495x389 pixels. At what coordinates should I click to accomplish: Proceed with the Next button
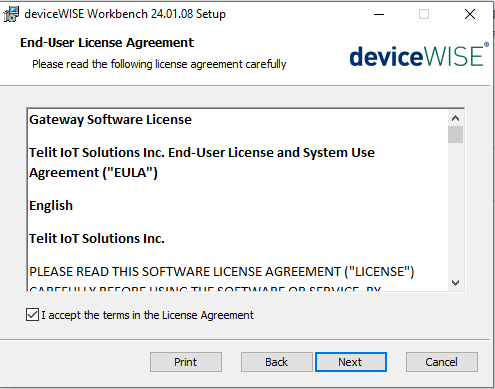click(351, 362)
